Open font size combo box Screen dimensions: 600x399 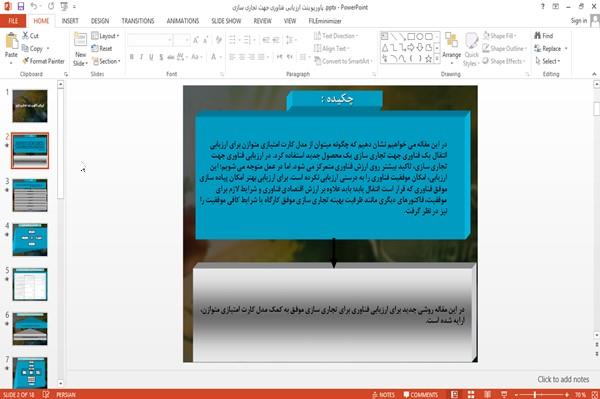pos(181,40)
